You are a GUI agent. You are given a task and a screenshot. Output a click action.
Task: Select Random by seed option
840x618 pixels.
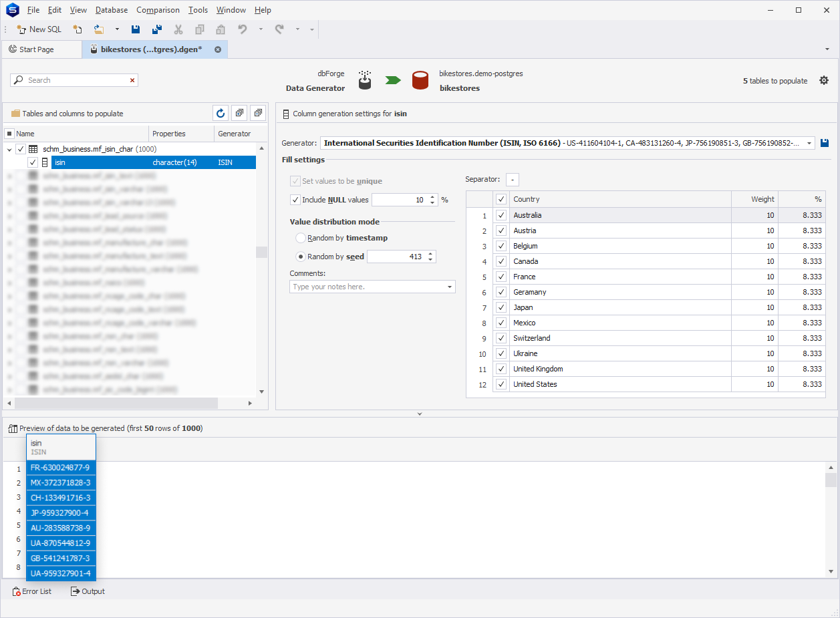coord(301,257)
